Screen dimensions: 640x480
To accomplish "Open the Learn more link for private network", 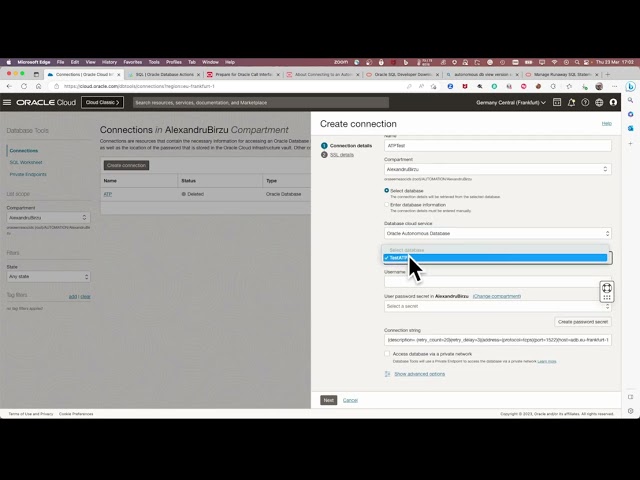I will coord(547,362).
